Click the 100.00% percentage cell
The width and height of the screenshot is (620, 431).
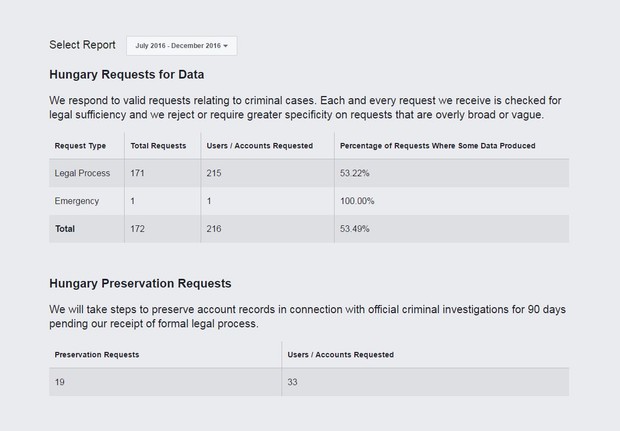357,201
